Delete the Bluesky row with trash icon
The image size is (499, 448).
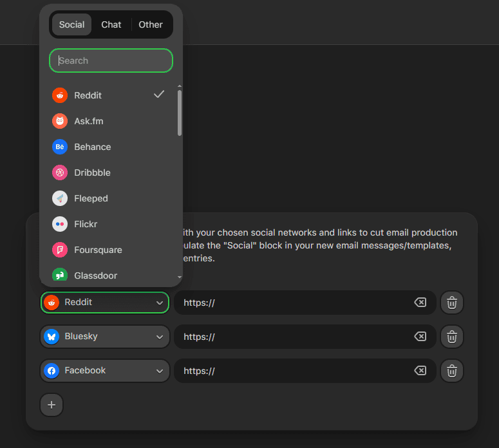[x=452, y=337]
